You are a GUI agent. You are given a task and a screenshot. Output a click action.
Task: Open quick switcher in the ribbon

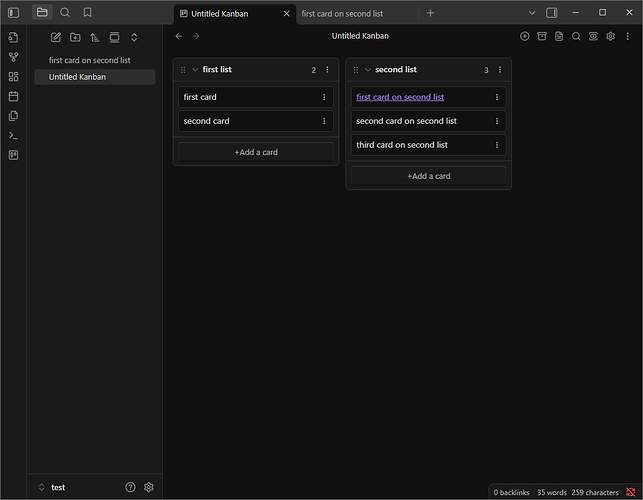[x=14, y=38]
